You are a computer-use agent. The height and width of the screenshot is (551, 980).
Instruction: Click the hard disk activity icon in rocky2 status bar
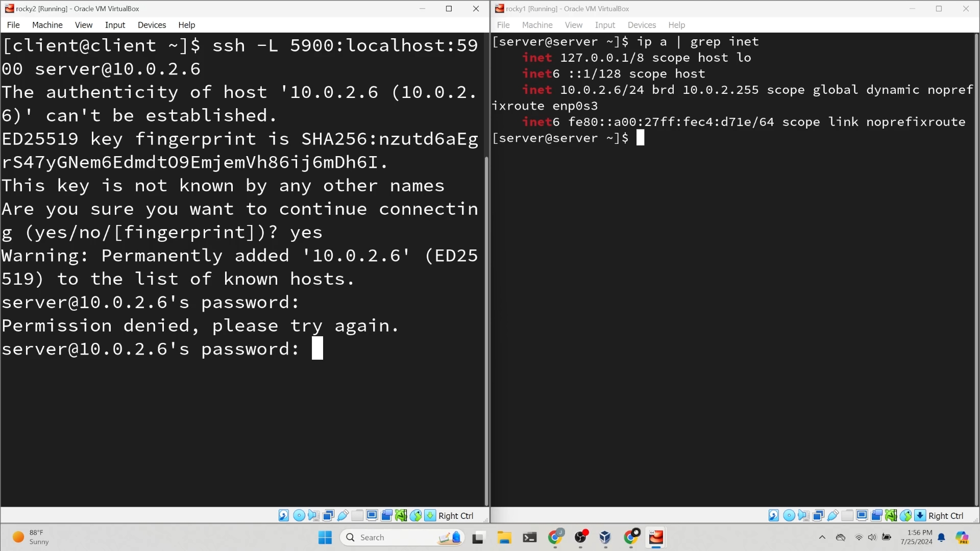click(283, 515)
